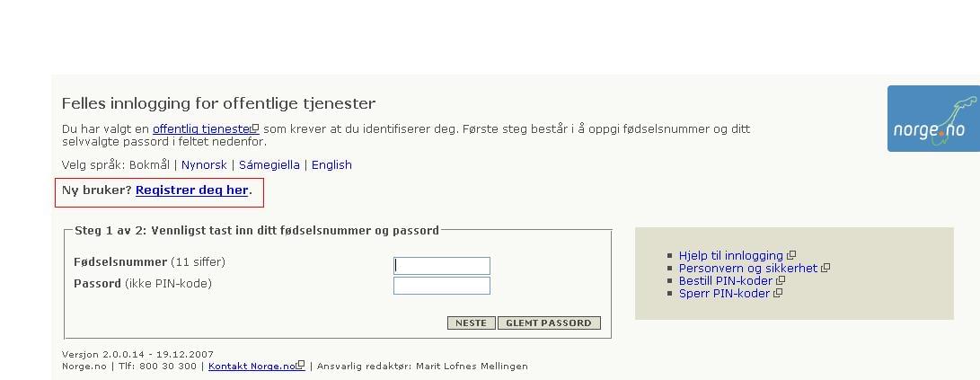Focus the Passord input field
This screenshot has width=980, height=380.
442,286
